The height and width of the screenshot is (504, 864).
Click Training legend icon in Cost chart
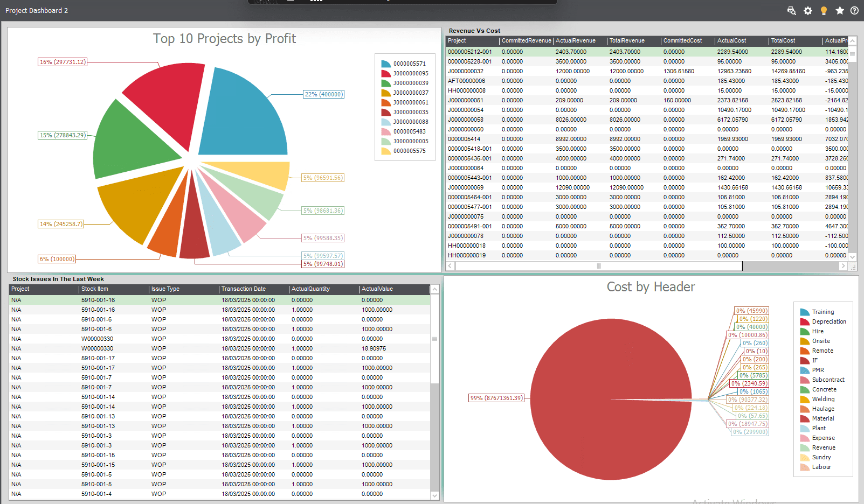pos(805,312)
